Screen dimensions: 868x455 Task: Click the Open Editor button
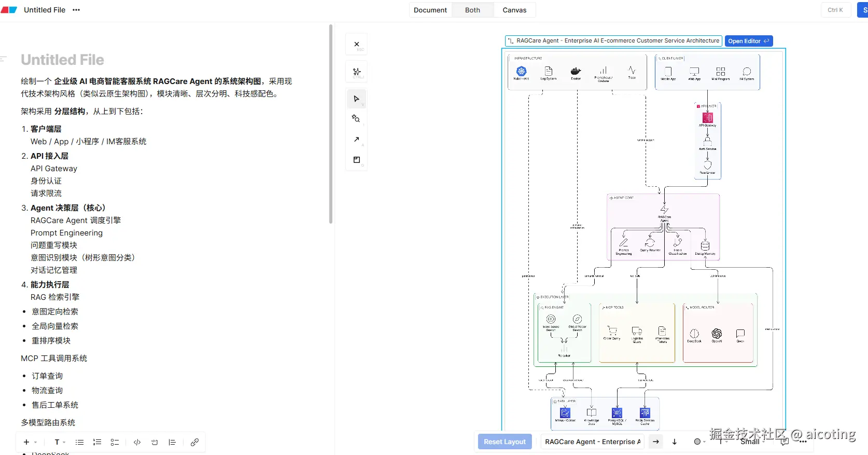pos(748,41)
